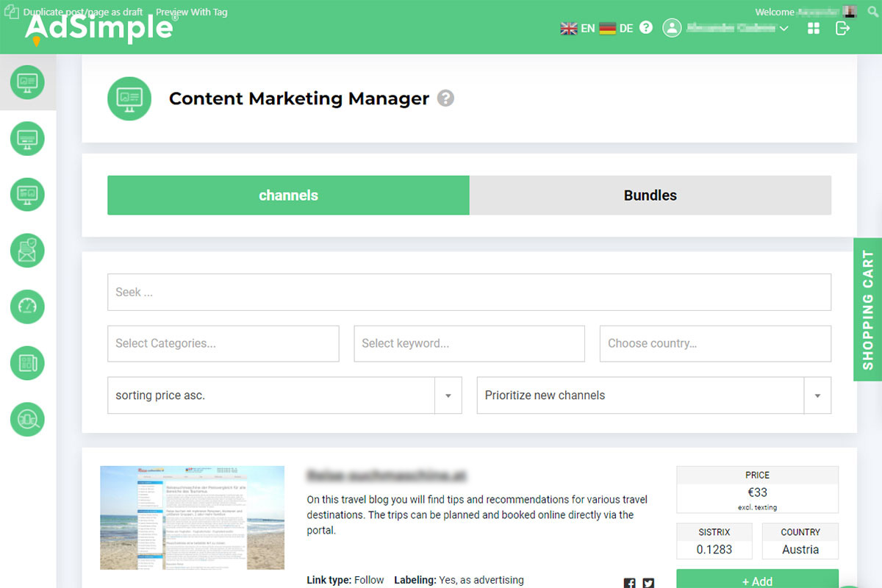Open the newspaper sidebar icon

pyautogui.click(x=27, y=363)
